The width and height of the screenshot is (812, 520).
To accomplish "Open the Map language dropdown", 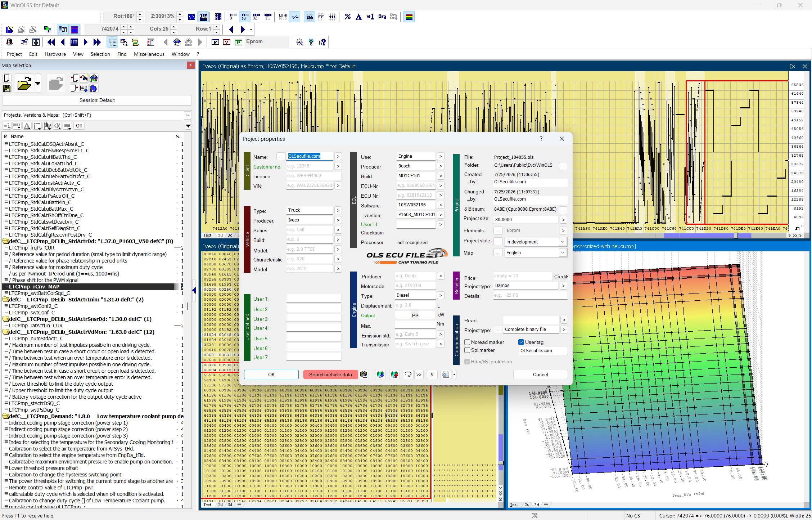I will (563, 252).
